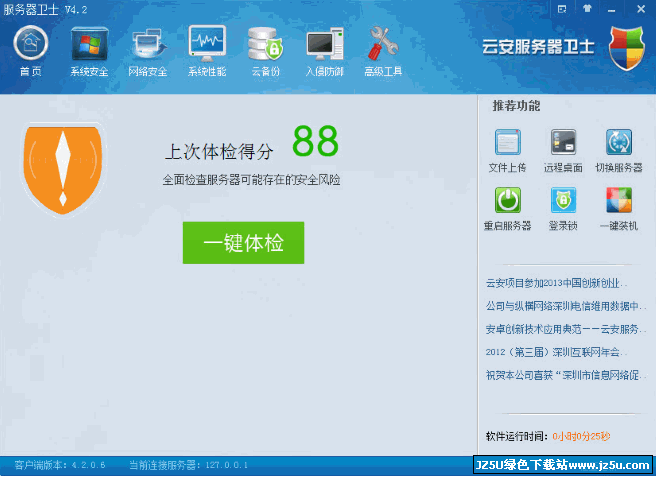Launch the 远程桌面 remote desktop tool
The height and width of the screenshot is (477, 656).
[x=563, y=142]
